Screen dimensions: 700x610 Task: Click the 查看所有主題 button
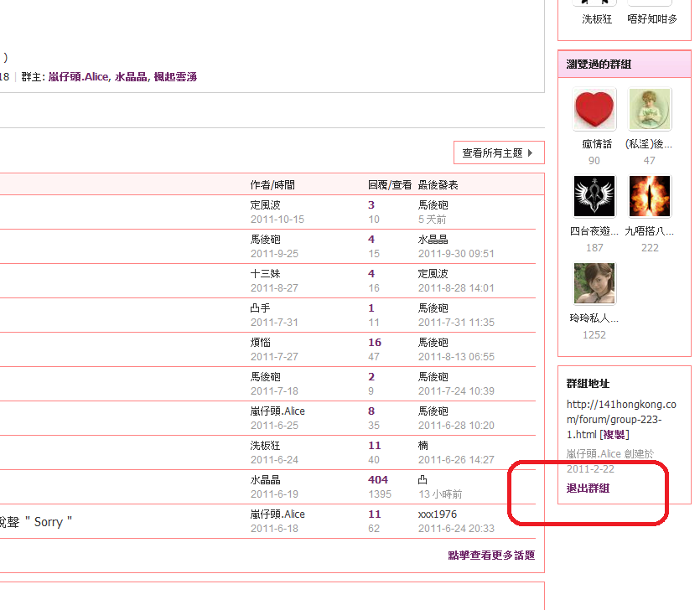click(499, 152)
